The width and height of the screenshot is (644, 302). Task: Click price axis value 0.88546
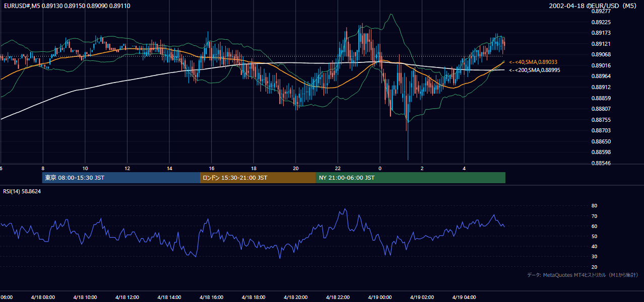tap(601, 163)
